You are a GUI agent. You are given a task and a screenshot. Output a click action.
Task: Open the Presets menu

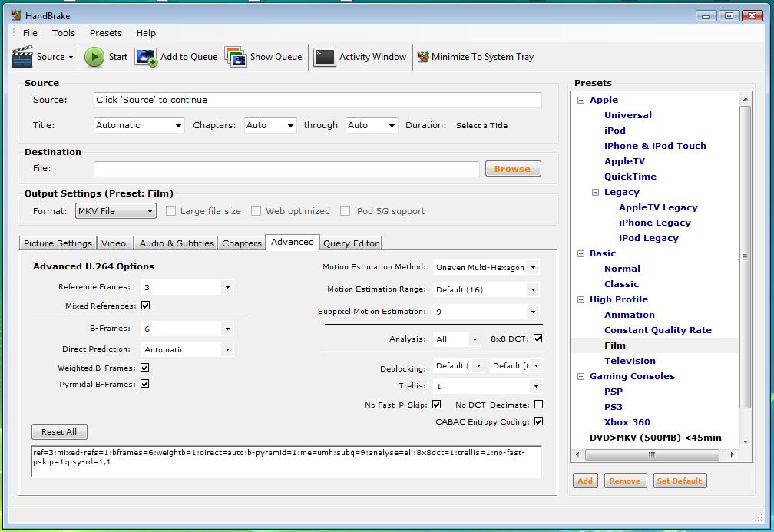tap(106, 33)
